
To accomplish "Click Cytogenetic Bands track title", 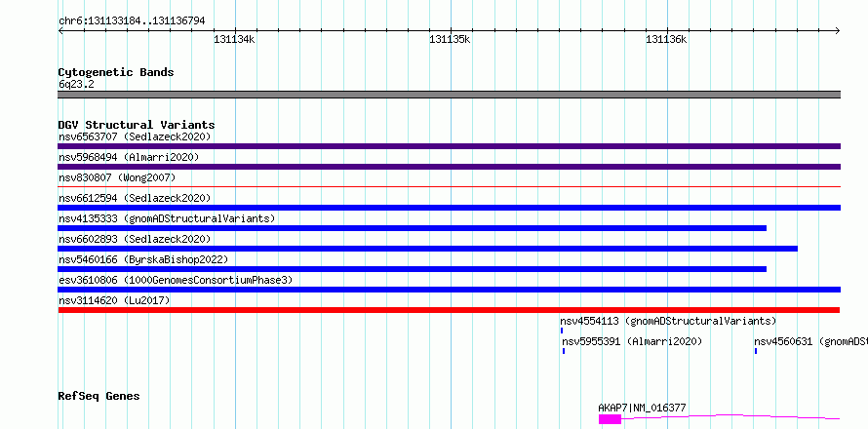I will pos(116,72).
